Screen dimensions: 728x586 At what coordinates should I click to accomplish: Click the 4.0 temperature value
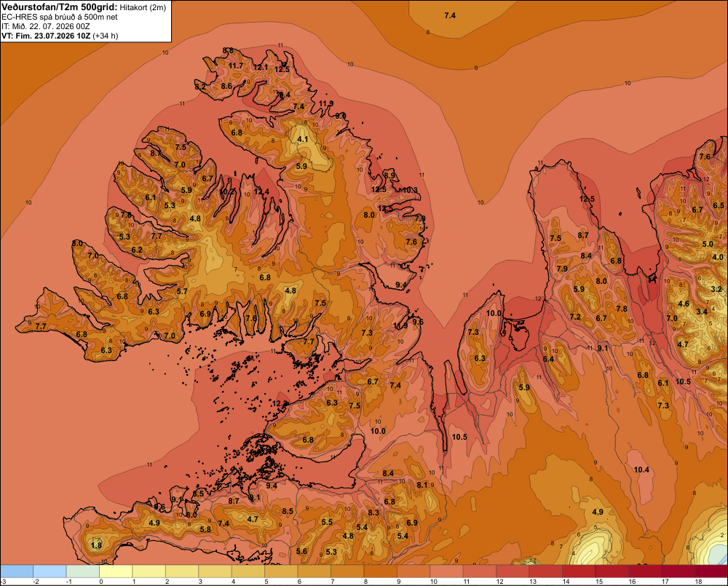click(718, 257)
